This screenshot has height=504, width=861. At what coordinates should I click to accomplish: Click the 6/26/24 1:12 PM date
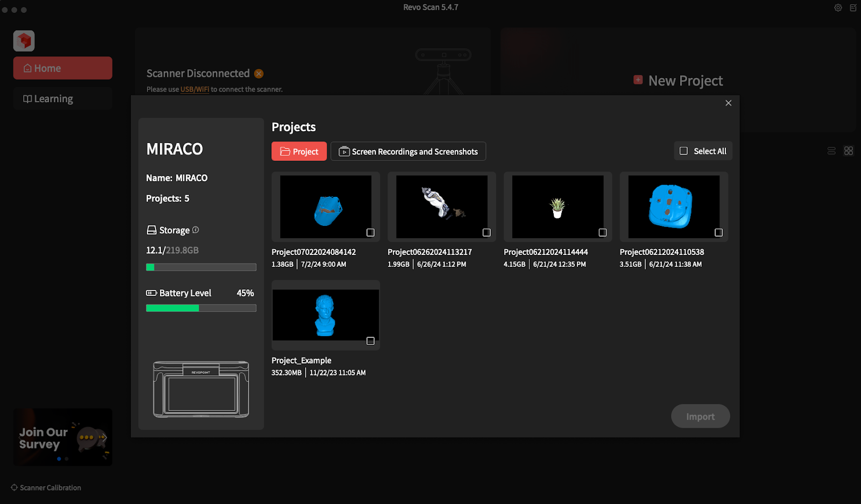[x=442, y=265]
